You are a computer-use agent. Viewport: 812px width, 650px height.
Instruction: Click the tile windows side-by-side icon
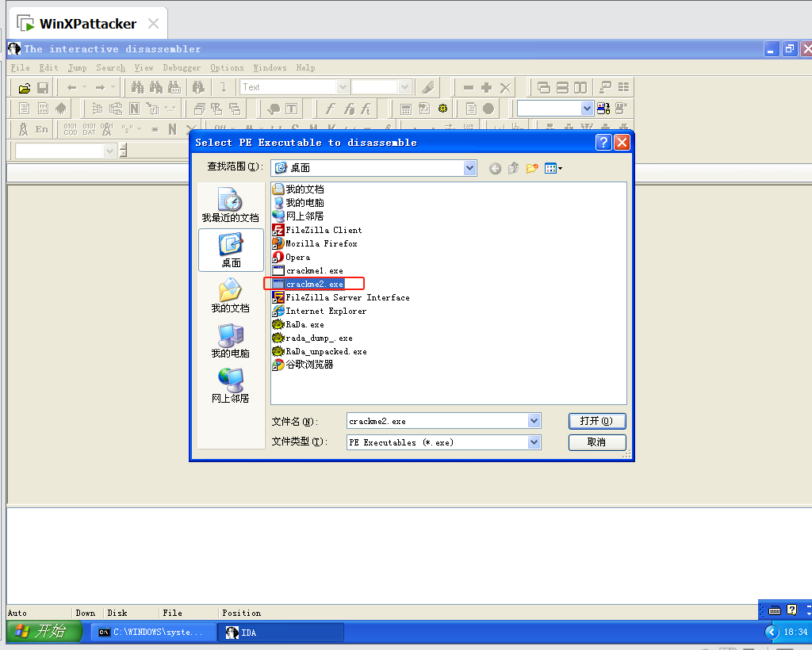580,88
